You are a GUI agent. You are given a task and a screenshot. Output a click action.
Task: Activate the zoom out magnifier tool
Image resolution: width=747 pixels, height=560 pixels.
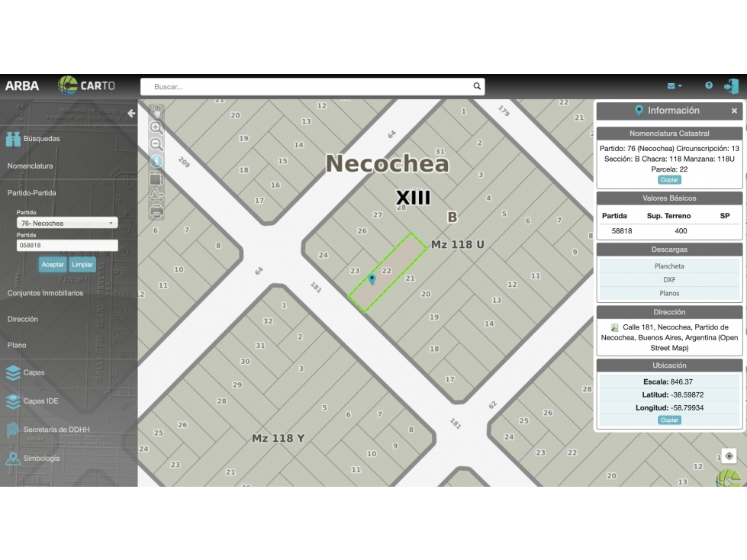[x=156, y=144]
